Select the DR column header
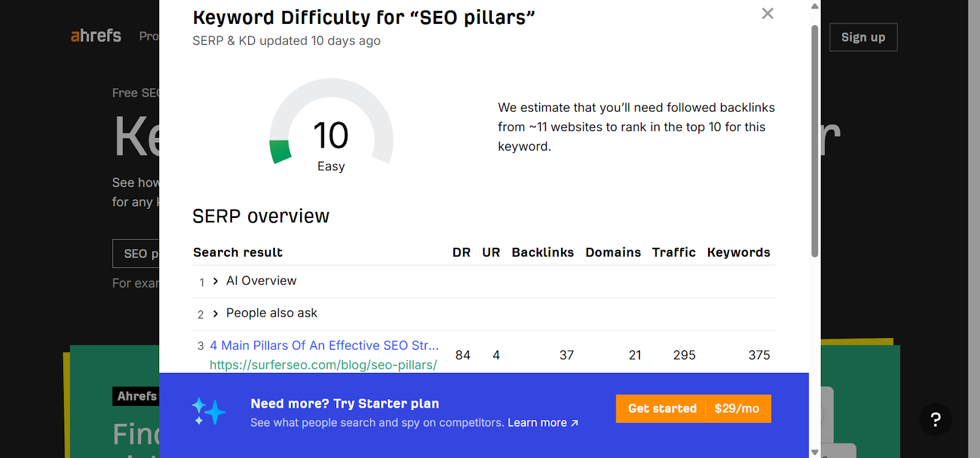The width and height of the screenshot is (980, 458). pyautogui.click(x=462, y=252)
